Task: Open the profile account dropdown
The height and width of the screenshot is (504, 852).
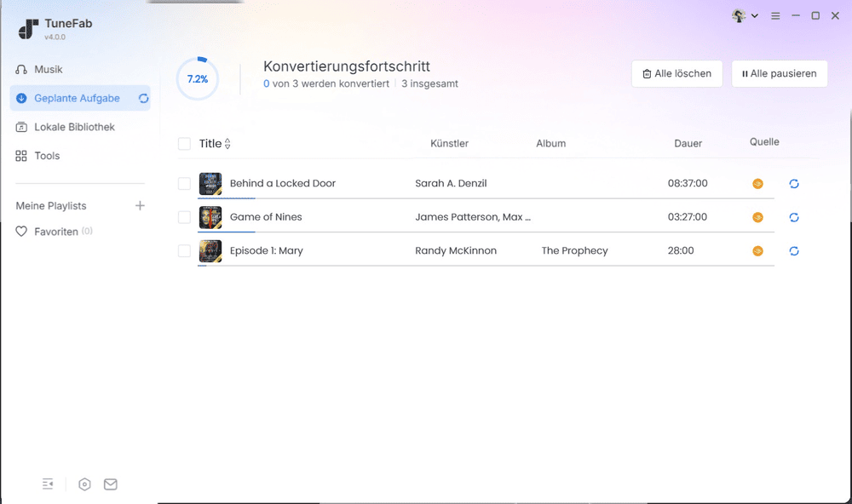Action: [745, 15]
